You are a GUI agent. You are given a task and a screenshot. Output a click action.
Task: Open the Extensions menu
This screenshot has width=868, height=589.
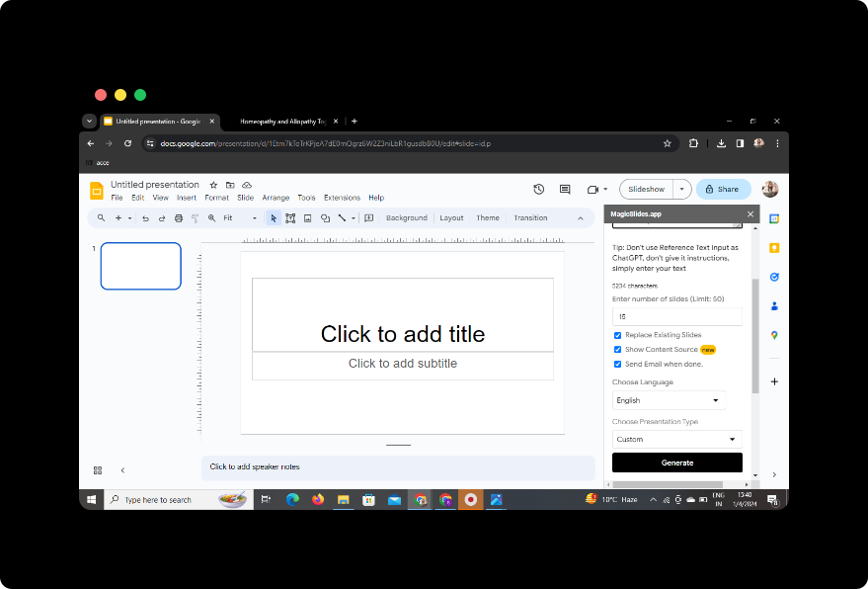[342, 198]
